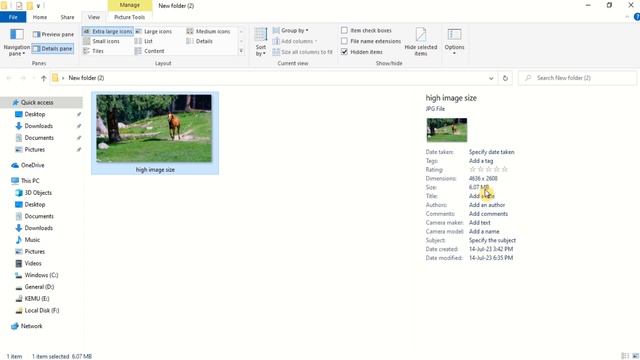Screen dimensions: 640x360
Task: Switch to details view status bar icon
Action: tap(624, 356)
